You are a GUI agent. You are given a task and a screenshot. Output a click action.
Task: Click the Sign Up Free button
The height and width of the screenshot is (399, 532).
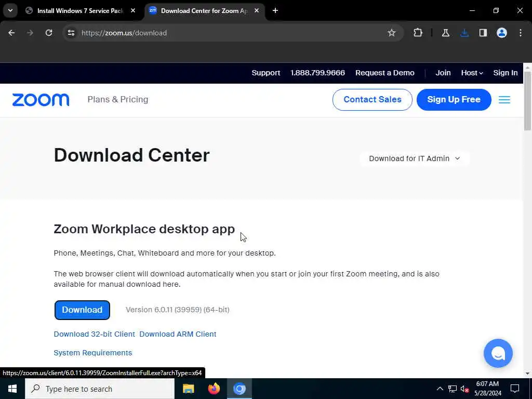point(454,99)
